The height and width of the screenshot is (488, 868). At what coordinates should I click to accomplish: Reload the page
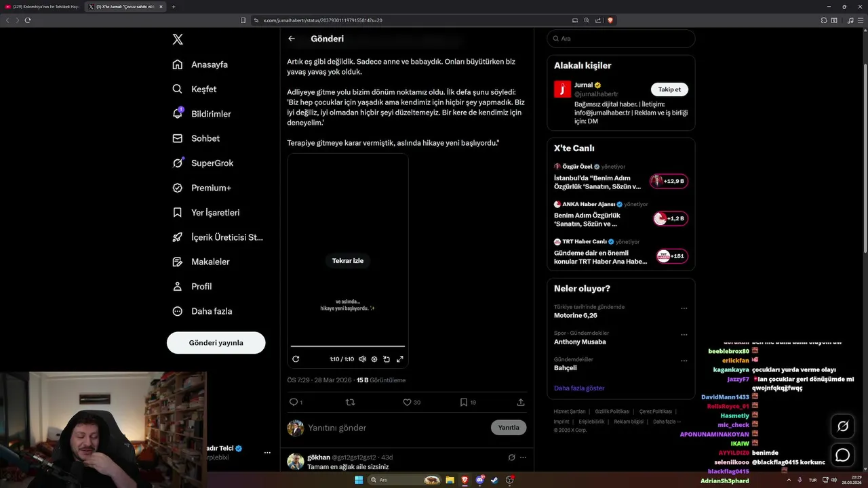tap(28, 20)
